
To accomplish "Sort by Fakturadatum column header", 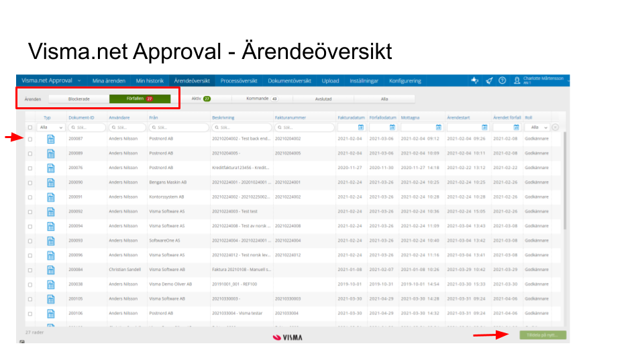I will coord(351,117).
